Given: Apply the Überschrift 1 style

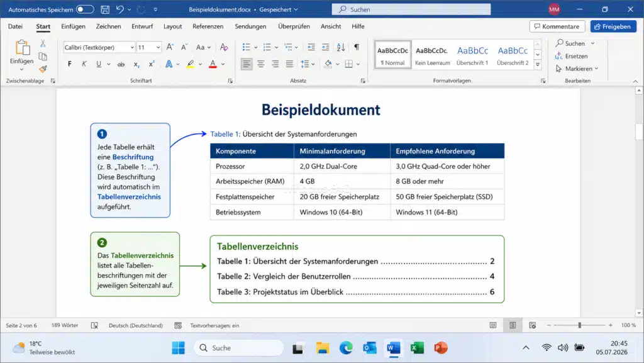Looking at the screenshot, I should coord(472,55).
